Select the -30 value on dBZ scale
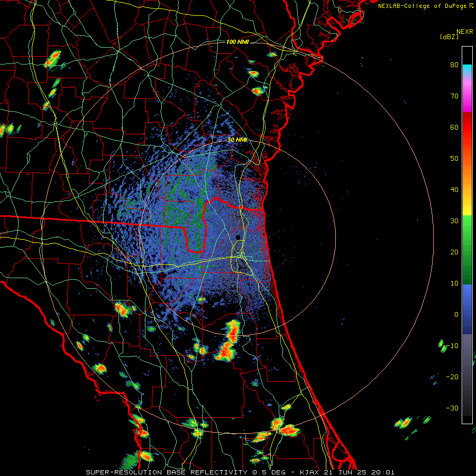476x476 pixels. click(x=452, y=408)
